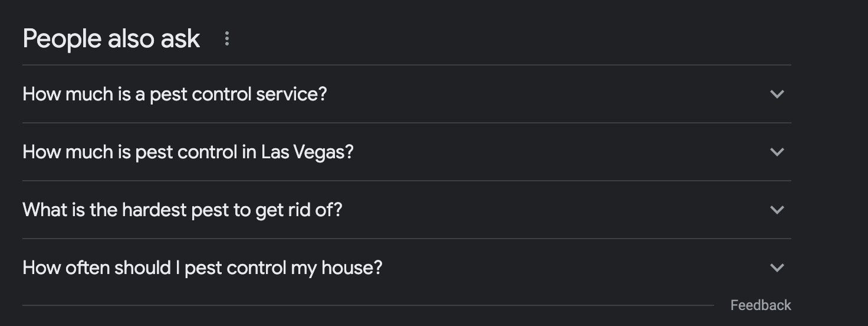Click the down arrow for hardest pest question

click(777, 210)
